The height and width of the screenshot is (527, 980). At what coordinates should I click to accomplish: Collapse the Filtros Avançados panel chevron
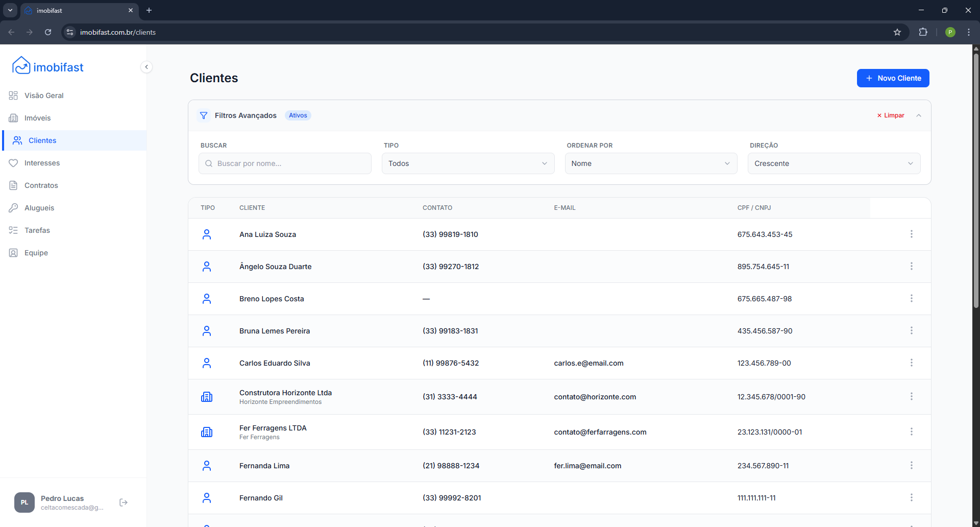[x=919, y=115]
